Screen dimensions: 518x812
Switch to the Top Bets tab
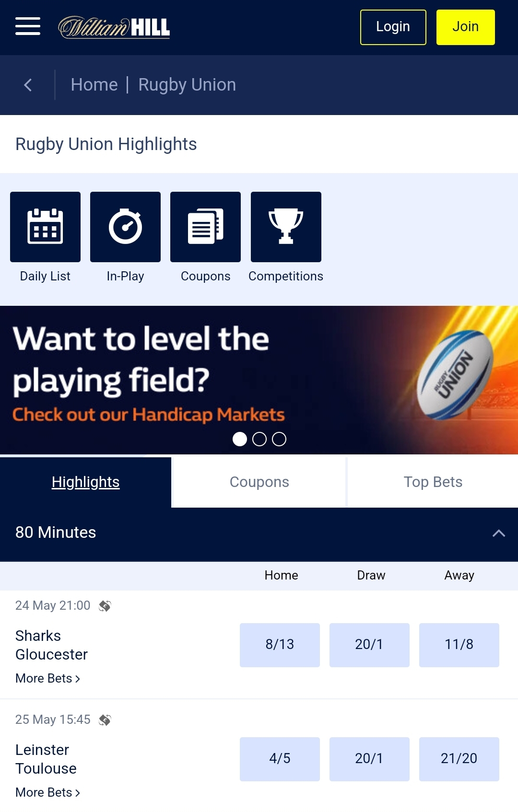click(x=433, y=481)
